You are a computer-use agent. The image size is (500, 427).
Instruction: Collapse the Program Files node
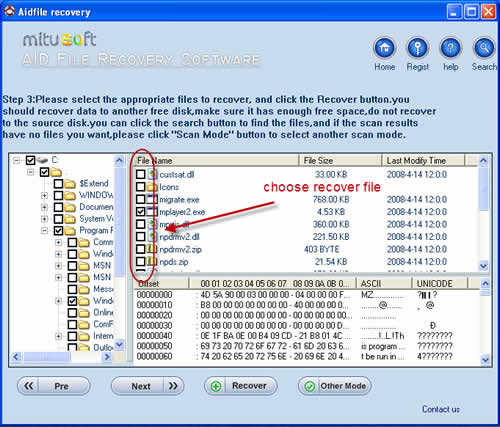tap(44, 231)
